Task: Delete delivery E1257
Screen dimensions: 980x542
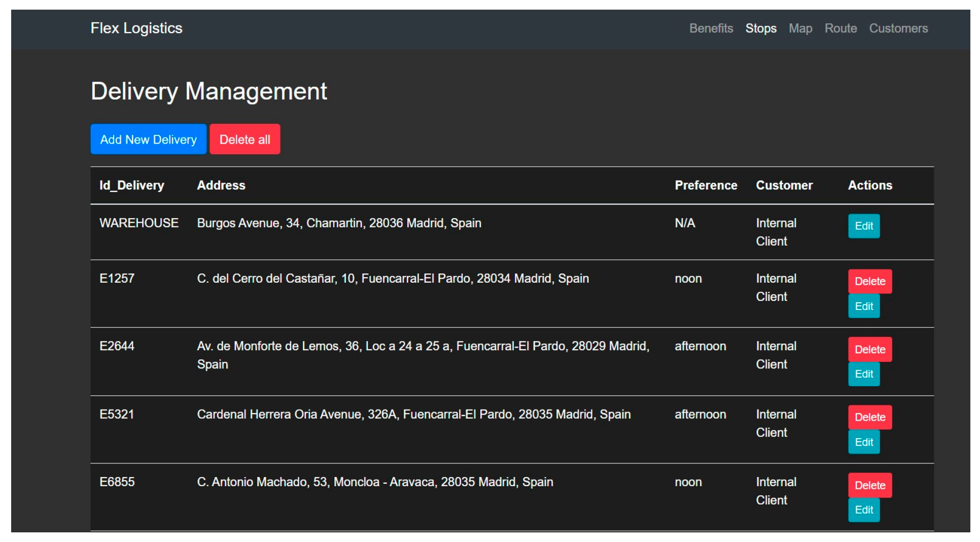Action: tap(869, 282)
